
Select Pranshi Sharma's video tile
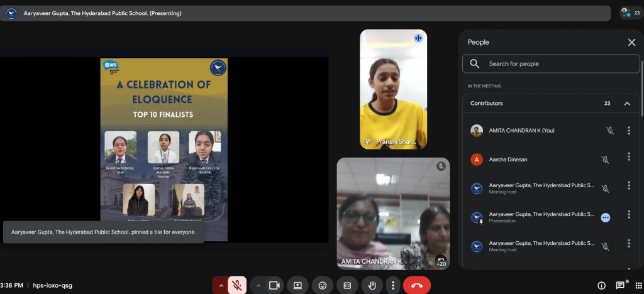[x=393, y=89]
